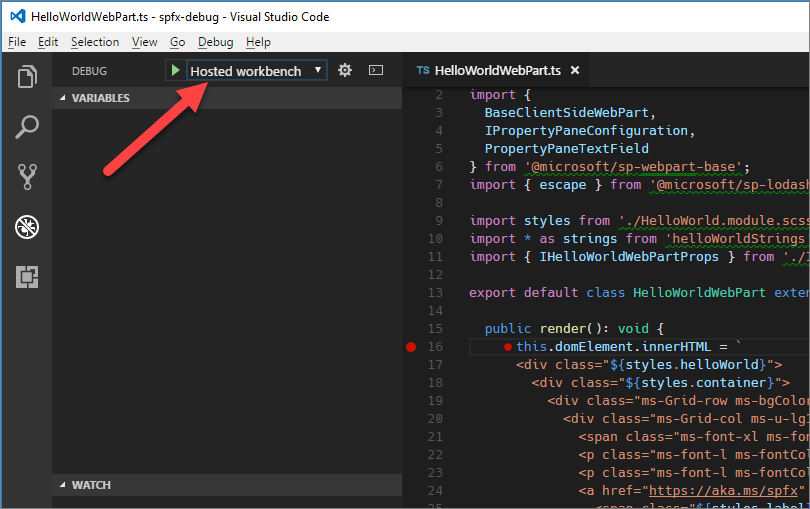Follow the https://aka.ms/spfx link
Image resolution: width=810 pixels, height=509 pixels.
pyautogui.click(x=723, y=490)
